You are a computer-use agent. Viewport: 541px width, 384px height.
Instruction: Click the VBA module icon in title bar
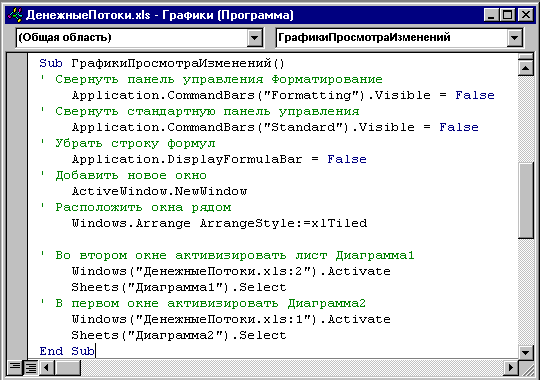(x=14, y=15)
